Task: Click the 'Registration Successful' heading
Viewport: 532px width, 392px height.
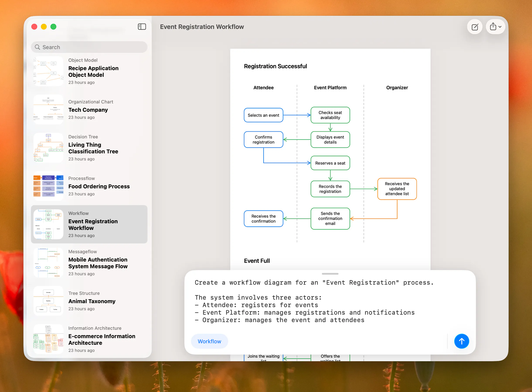Action: tap(275, 66)
